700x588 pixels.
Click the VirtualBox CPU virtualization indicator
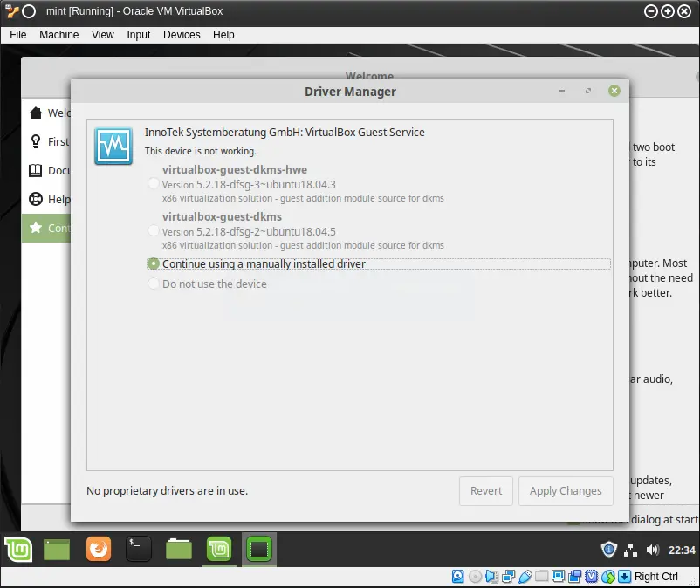click(591, 577)
